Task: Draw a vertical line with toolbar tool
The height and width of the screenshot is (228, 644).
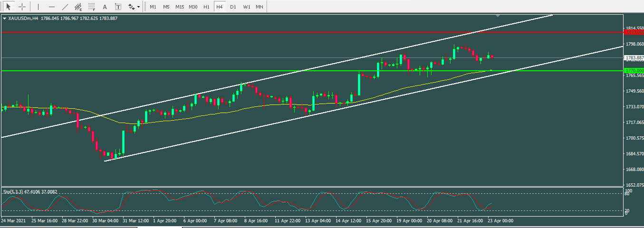Action: click(38, 7)
